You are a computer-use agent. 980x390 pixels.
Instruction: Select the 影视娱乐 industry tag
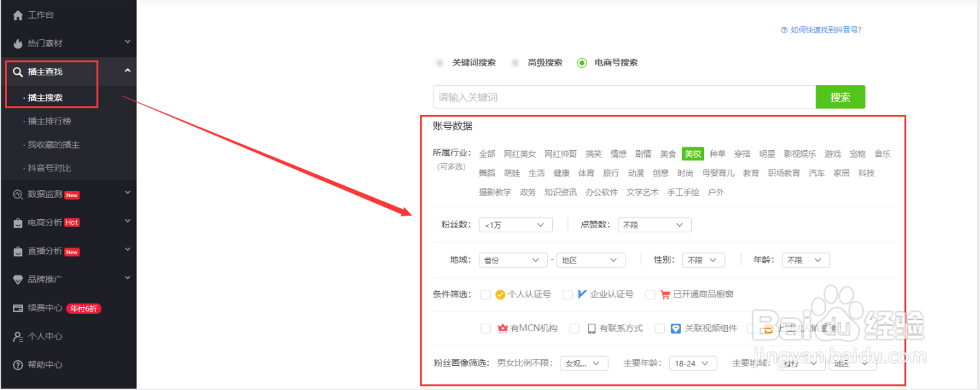(x=800, y=154)
